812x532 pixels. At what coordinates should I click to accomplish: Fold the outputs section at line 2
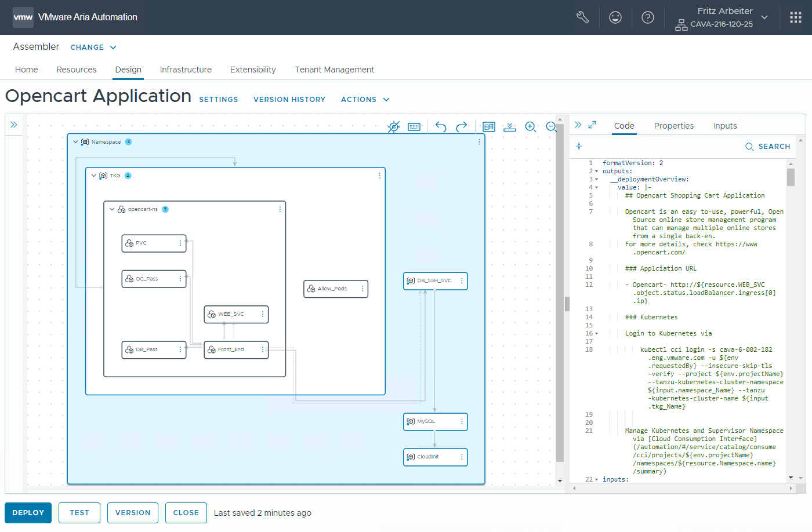click(x=596, y=172)
